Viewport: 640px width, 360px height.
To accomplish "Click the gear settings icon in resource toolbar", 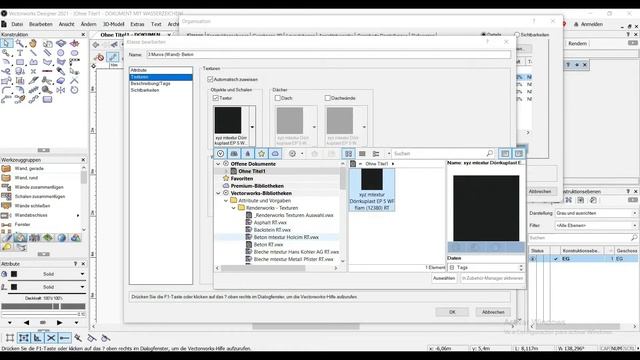I will click(x=292, y=153).
